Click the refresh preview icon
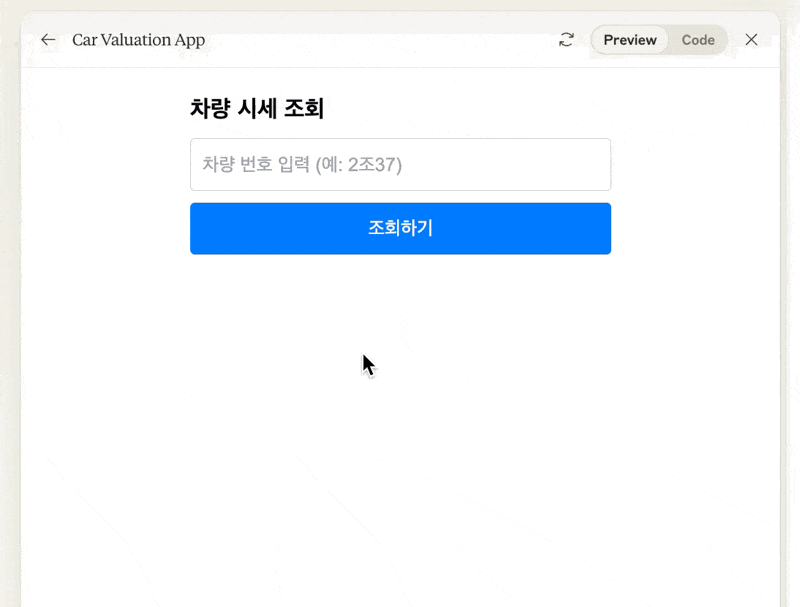 pyautogui.click(x=566, y=40)
